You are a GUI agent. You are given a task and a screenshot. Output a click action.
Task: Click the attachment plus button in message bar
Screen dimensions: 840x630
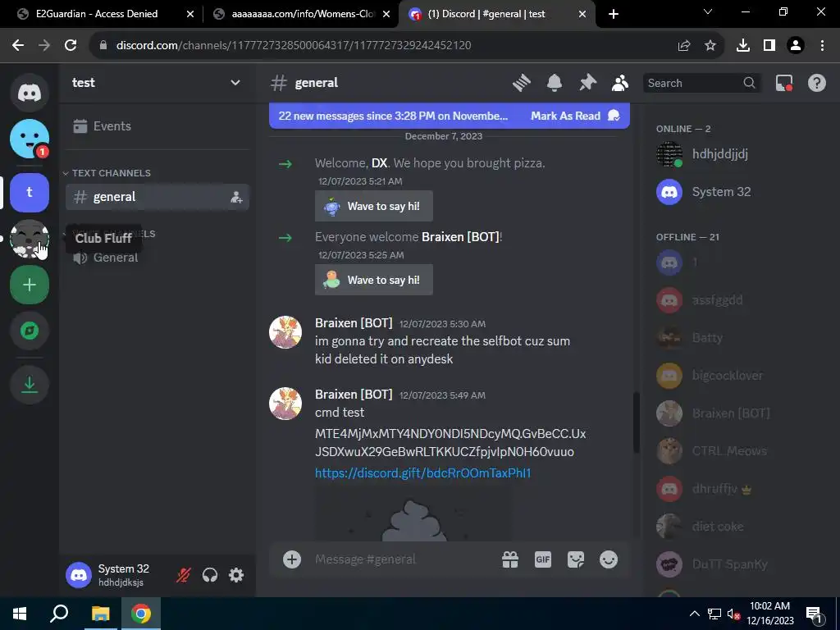pos(292,559)
